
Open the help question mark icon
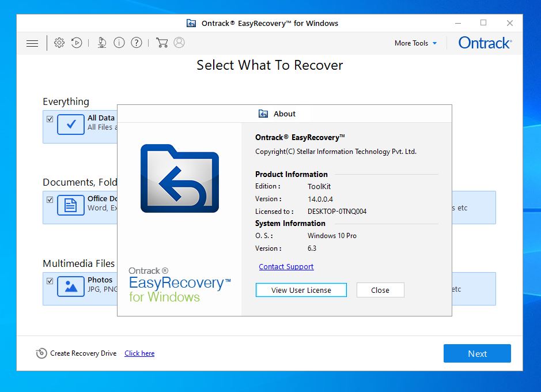tap(137, 43)
